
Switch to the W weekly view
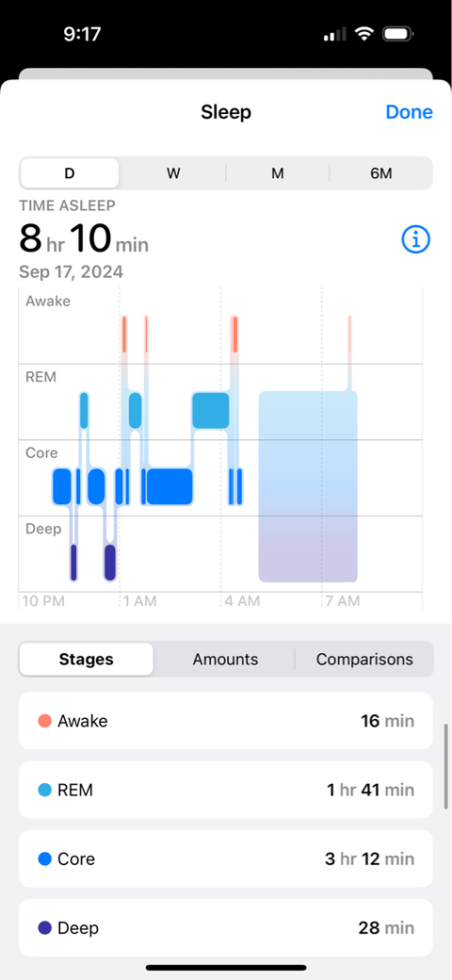pyautogui.click(x=173, y=173)
